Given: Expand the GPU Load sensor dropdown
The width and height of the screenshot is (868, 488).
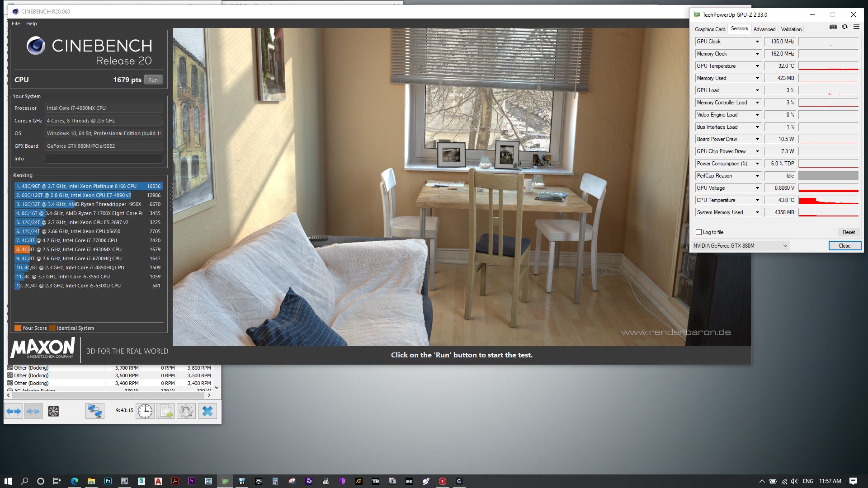Looking at the screenshot, I should [757, 90].
